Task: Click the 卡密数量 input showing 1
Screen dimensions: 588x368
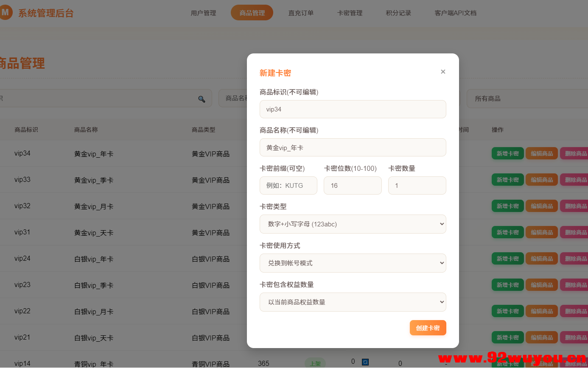Action: (x=417, y=185)
